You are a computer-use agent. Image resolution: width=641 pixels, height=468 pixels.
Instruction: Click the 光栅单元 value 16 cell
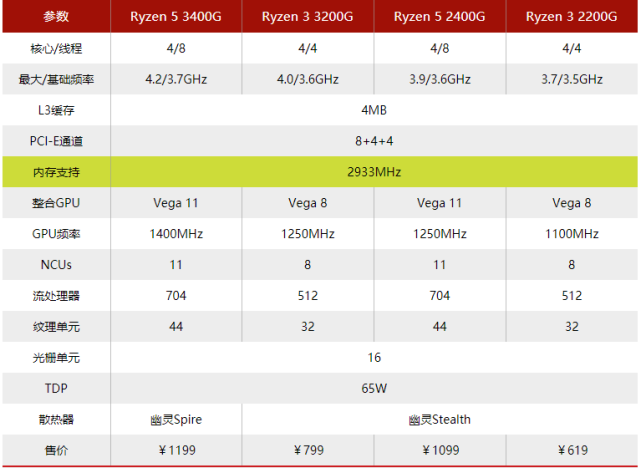[x=374, y=358]
